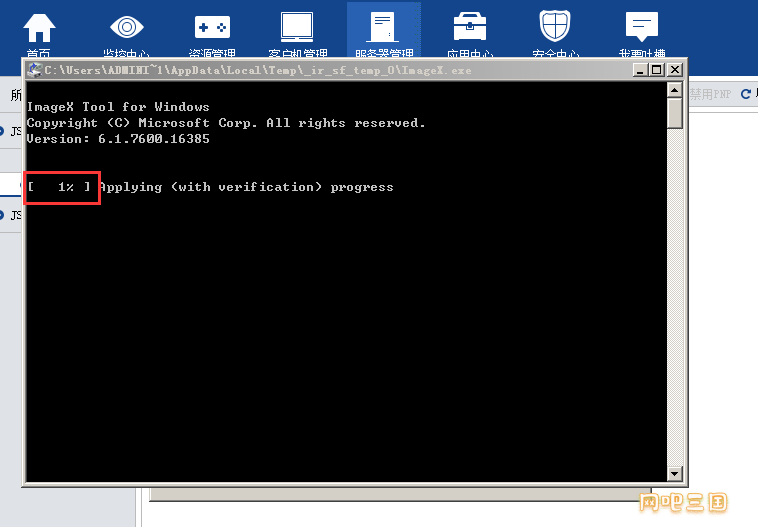758x527 pixels.
Task: Click the console vertical scrollbar thumb
Action: point(674,113)
